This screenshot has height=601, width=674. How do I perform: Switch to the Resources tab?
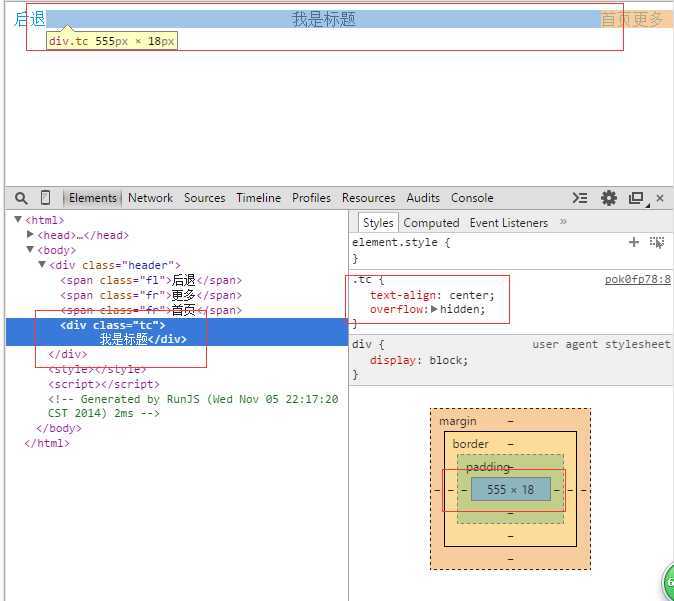(x=368, y=198)
